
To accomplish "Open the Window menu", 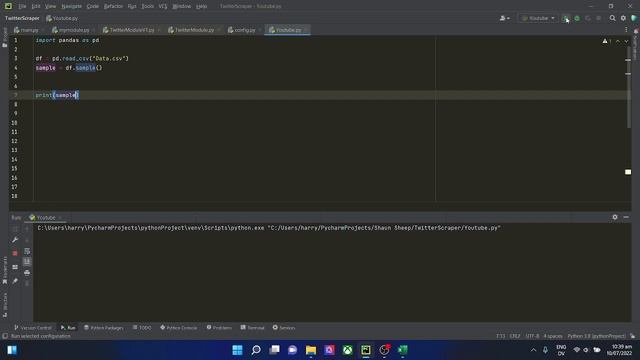I will point(182,6).
